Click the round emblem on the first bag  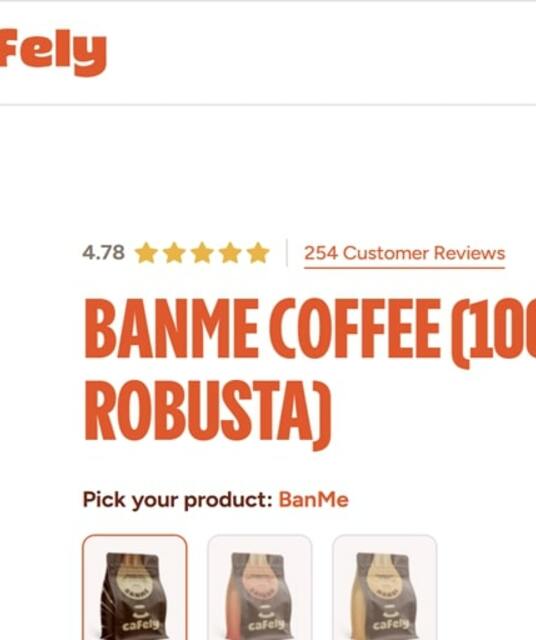(136, 582)
